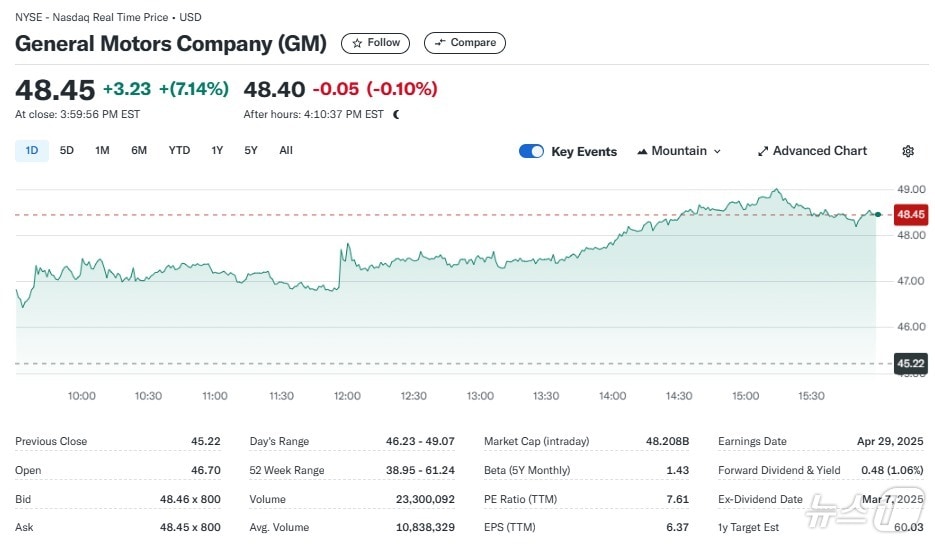935x544 pixels.
Task: Click the star Follow button
Action: 375,43
